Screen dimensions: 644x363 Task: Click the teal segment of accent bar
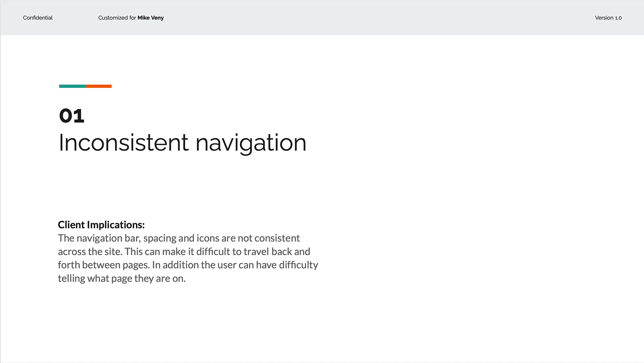(72, 86)
